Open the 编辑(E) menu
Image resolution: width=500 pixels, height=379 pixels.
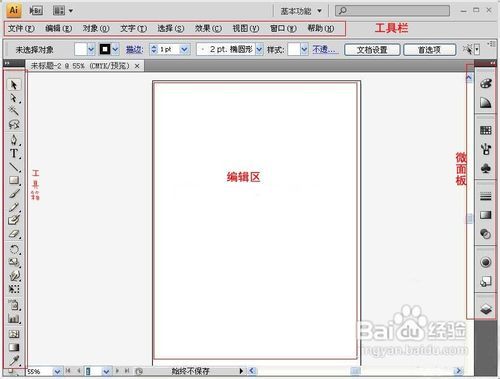coord(58,29)
